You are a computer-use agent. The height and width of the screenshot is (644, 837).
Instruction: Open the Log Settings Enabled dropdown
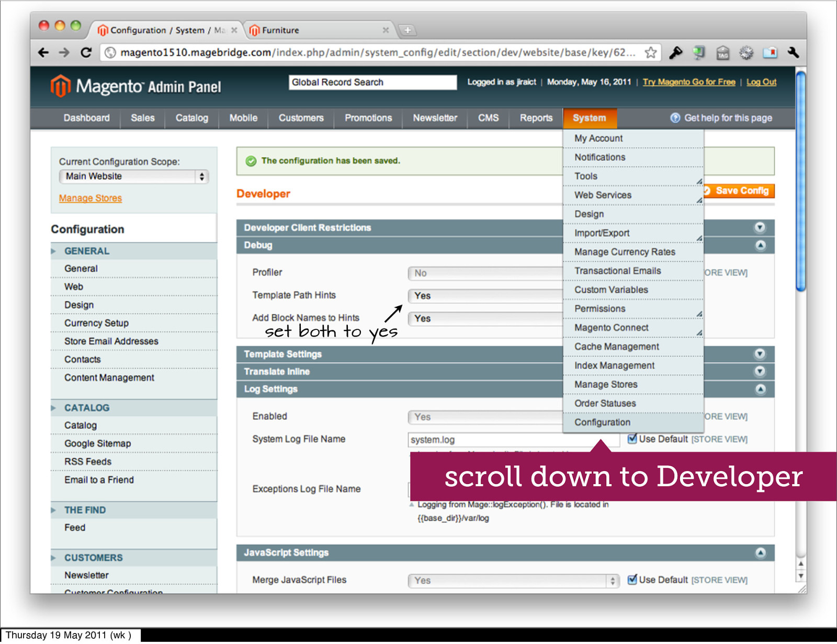[x=485, y=417]
